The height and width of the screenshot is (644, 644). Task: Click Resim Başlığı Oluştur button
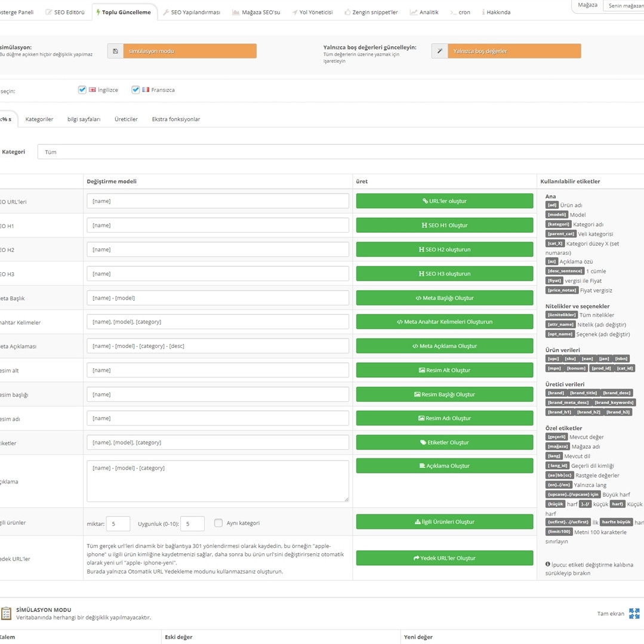click(445, 395)
